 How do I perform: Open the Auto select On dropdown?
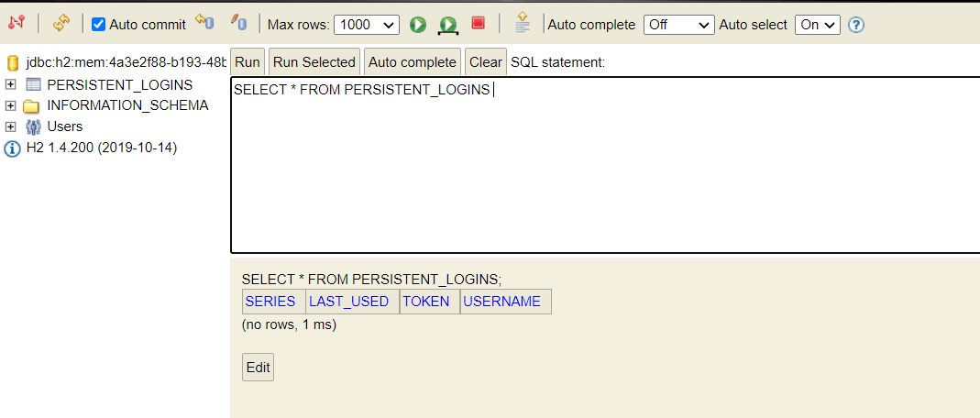tap(817, 25)
